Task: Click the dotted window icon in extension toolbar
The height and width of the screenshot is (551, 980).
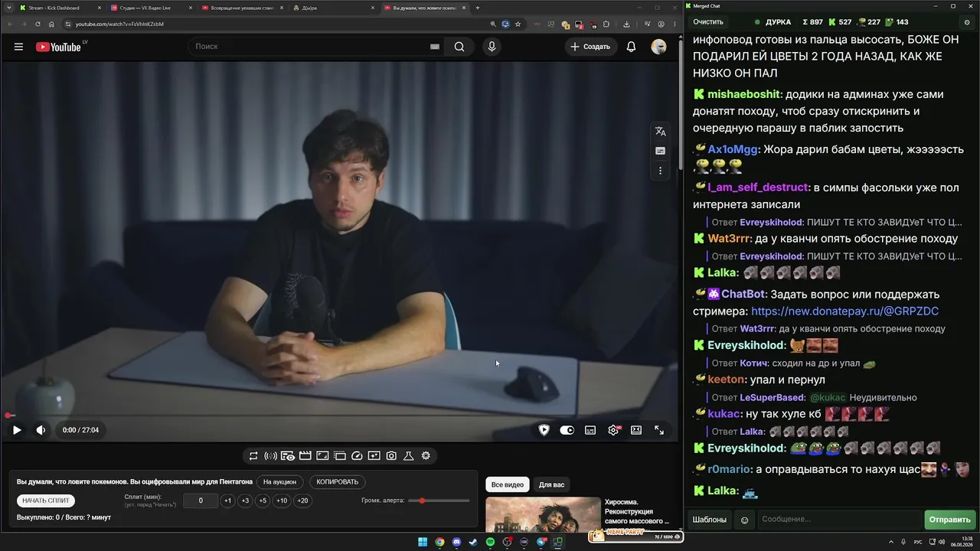Action: click(340, 456)
